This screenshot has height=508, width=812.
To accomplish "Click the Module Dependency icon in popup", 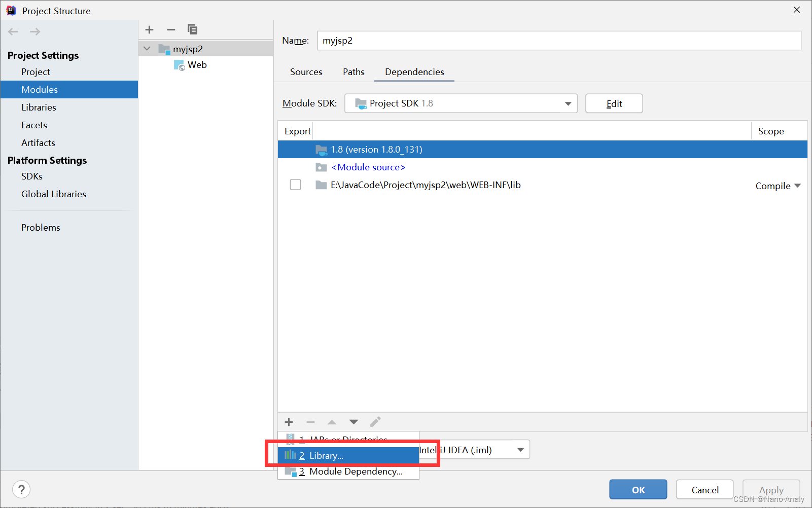I will pyautogui.click(x=291, y=471).
